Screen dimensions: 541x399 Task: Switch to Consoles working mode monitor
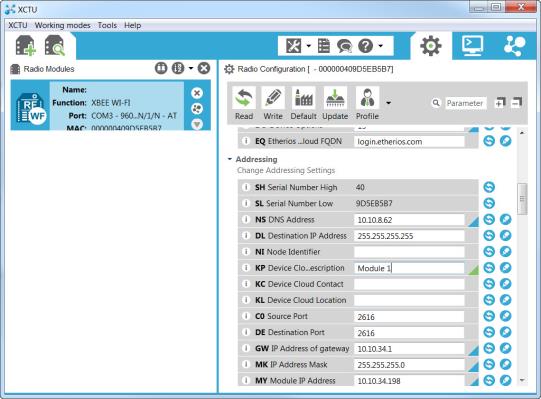(472, 46)
